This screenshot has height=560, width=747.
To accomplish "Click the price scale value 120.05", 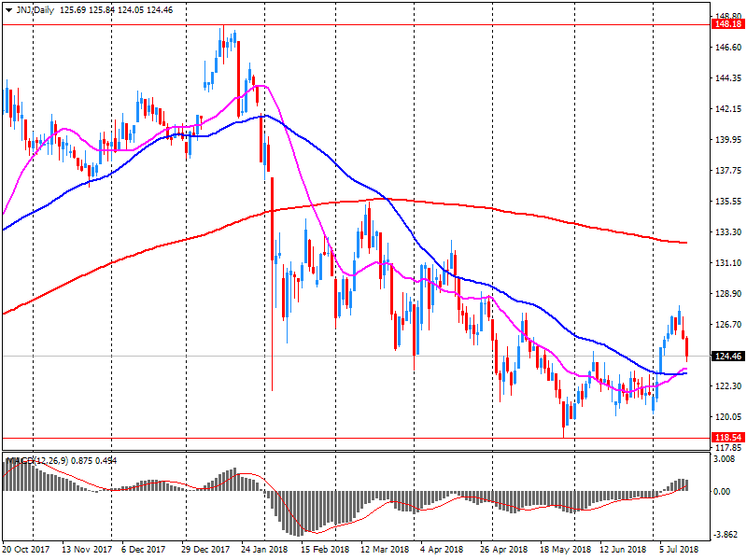I will [729, 416].
